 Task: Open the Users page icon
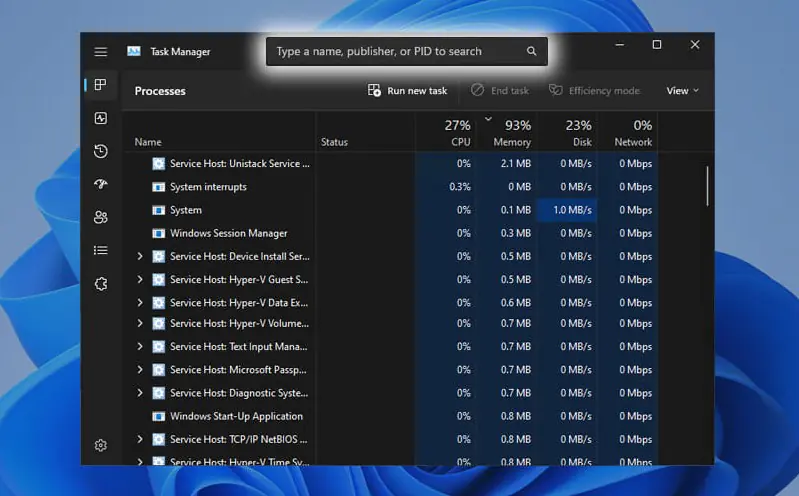click(x=101, y=217)
